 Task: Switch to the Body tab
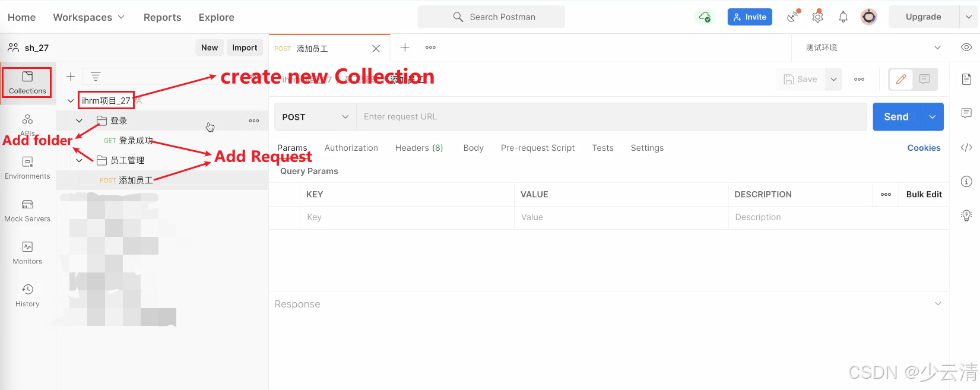point(474,148)
